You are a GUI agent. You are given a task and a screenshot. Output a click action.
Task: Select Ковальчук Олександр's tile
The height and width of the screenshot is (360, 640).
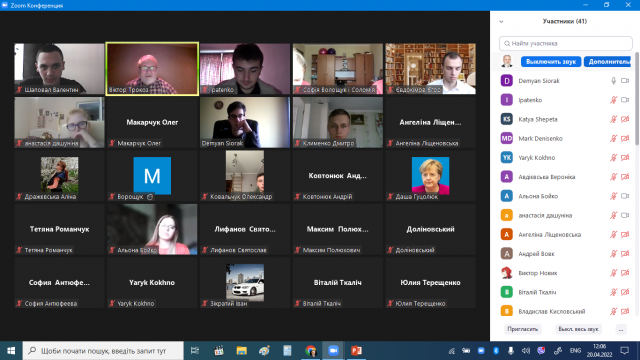coord(245,176)
